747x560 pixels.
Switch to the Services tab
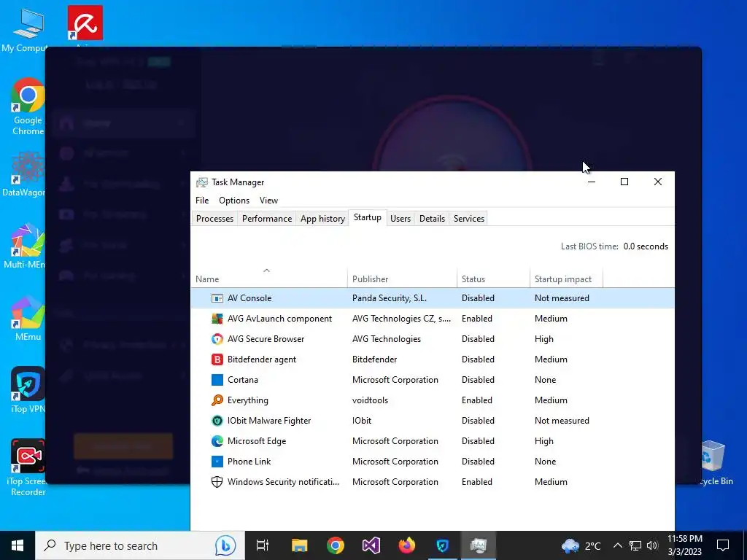click(469, 219)
